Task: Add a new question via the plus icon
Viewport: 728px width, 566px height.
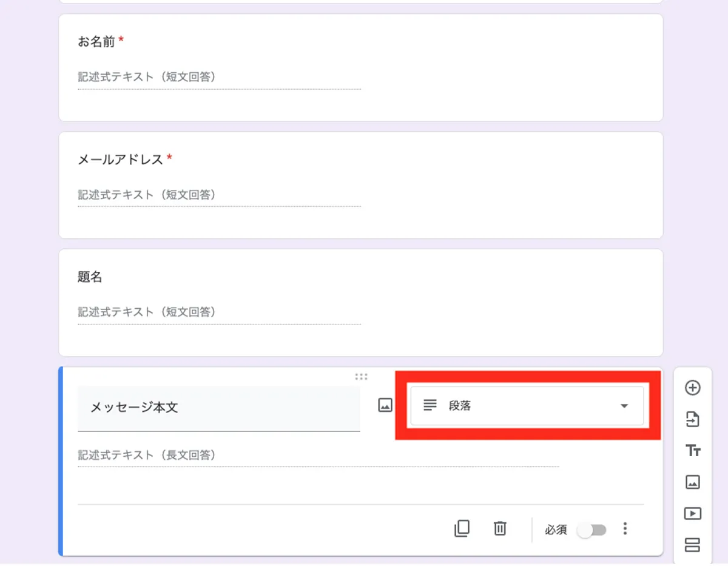Action: point(693,388)
